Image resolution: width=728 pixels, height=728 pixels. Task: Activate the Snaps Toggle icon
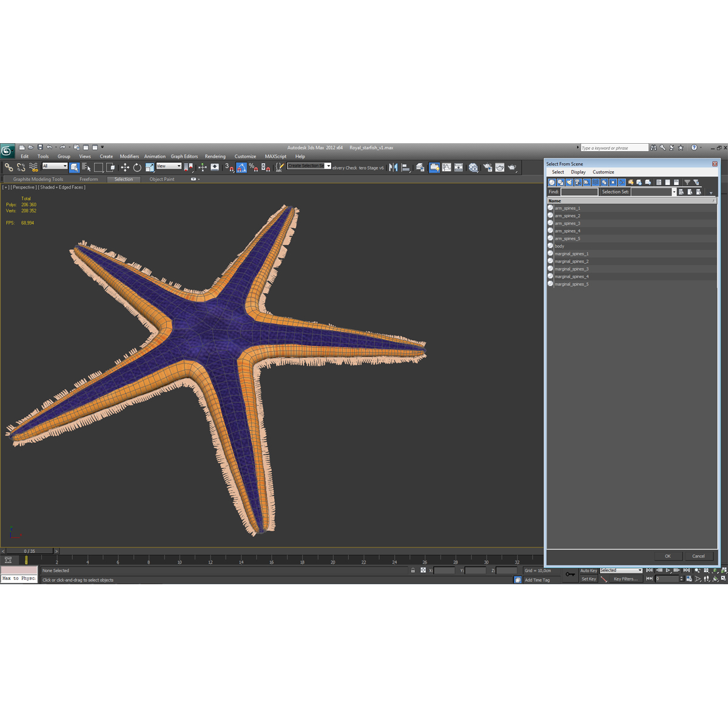pos(231,168)
